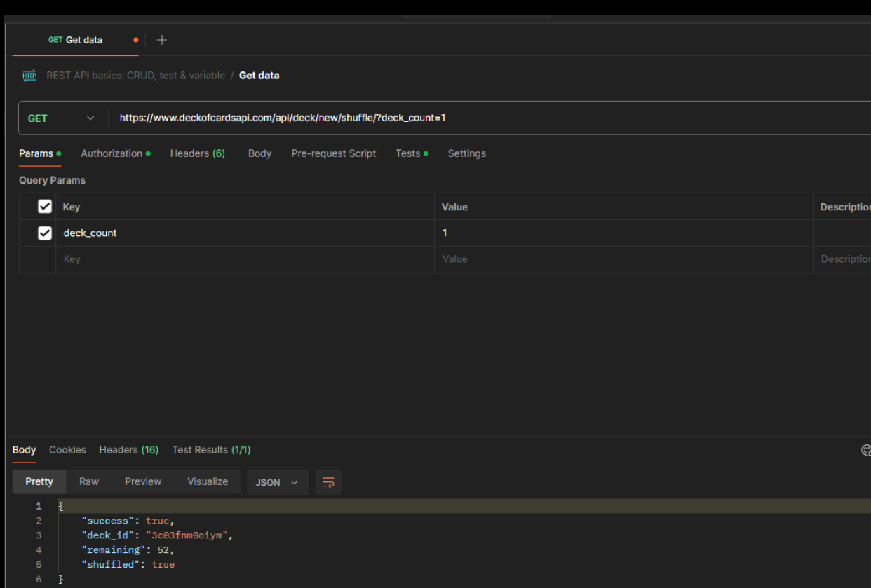
Task: Click the deck_id value "3c03fnm0oiym"
Action: pyautogui.click(x=189, y=535)
